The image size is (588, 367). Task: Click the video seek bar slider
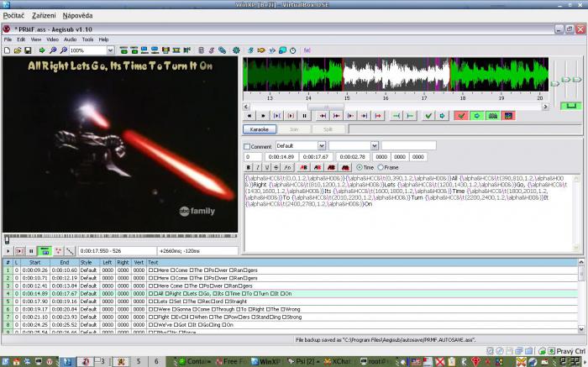[x=7, y=239]
